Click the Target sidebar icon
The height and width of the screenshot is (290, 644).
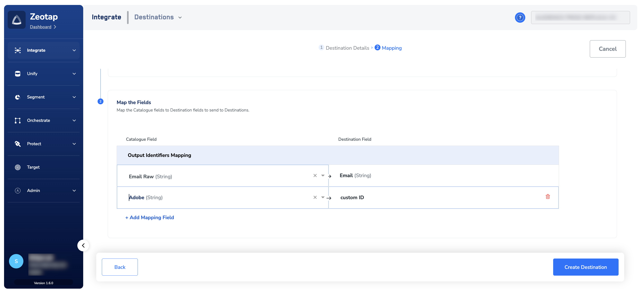point(18,167)
